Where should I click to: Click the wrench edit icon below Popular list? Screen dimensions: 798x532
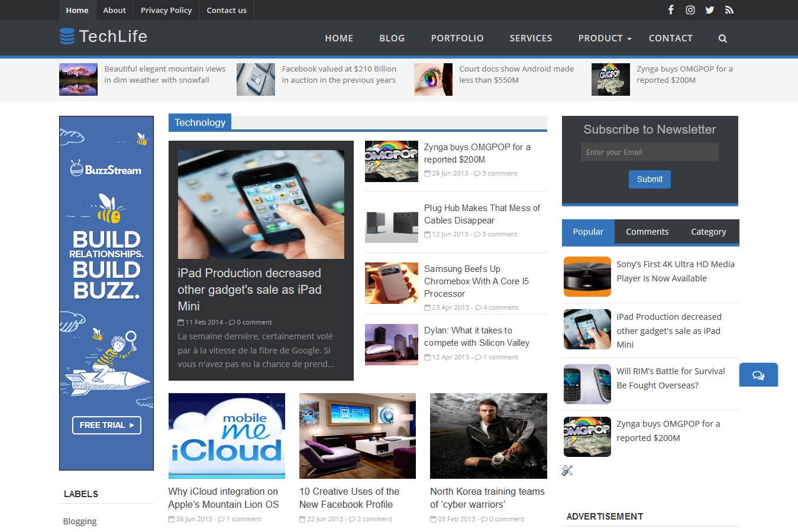coord(567,471)
